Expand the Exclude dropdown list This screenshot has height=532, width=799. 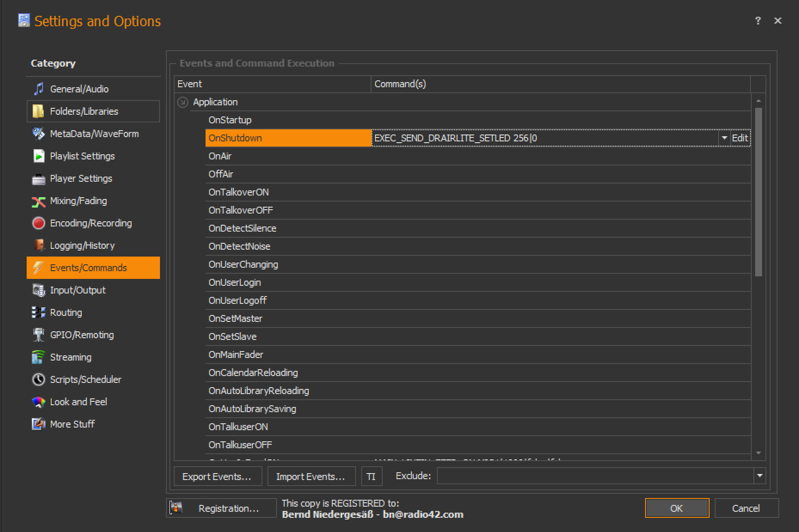click(759, 476)
